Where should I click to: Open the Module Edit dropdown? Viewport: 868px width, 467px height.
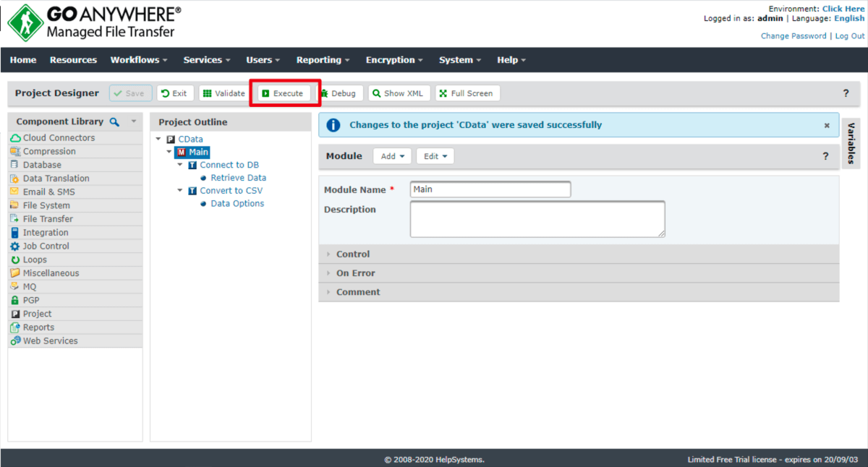click(x=435, y=156)
